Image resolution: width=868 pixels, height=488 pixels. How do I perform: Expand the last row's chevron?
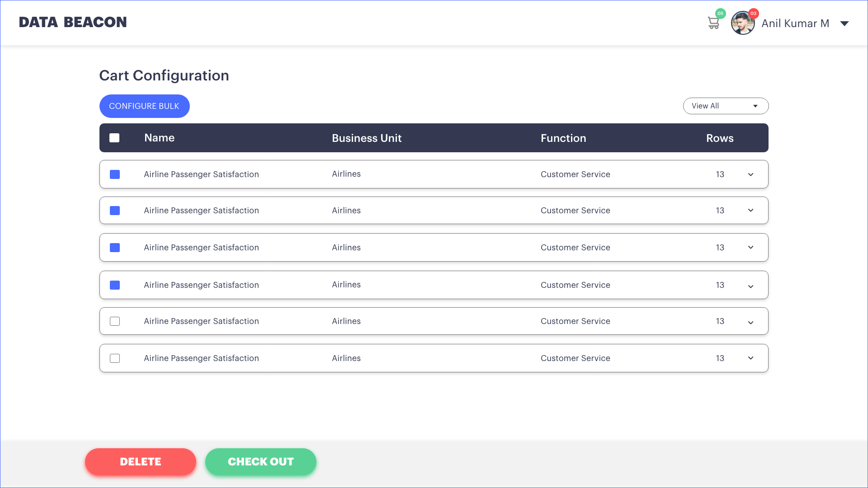point(750,358)
